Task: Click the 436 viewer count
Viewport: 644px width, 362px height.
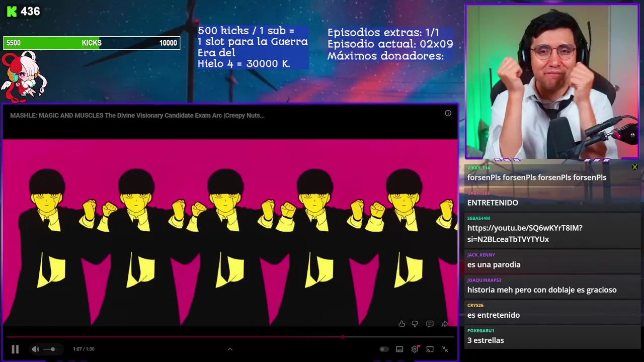Action: pos(30,11)
